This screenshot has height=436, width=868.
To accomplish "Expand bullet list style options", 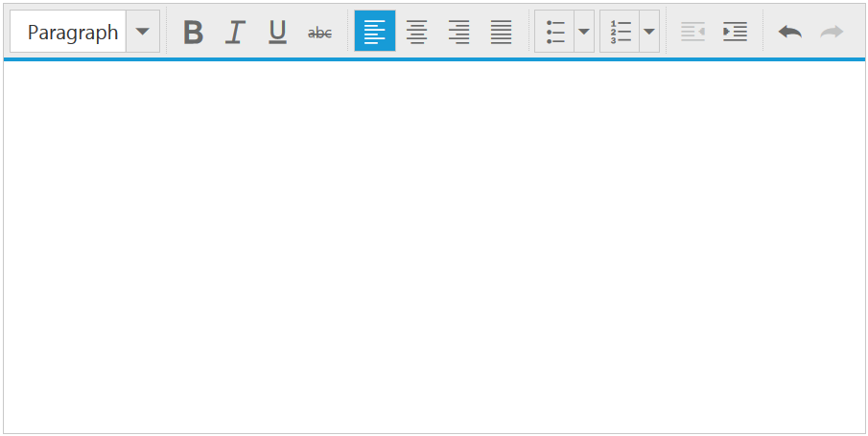I will click(584, 32).
